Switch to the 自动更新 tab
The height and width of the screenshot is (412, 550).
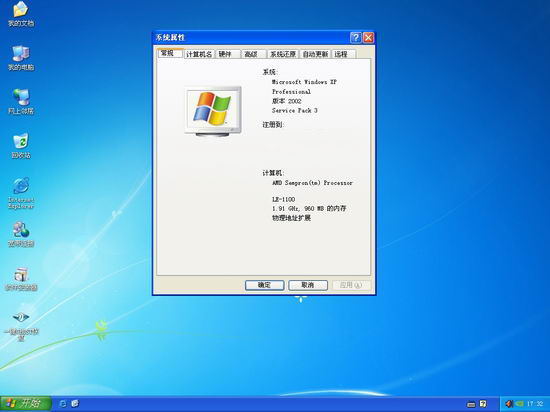315,54
